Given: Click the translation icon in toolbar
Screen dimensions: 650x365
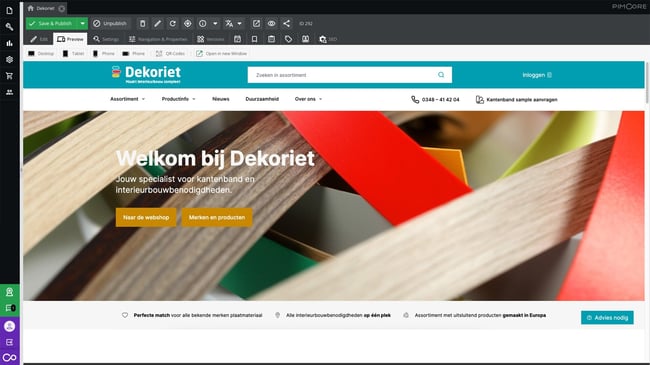Looking at the screenshot, I should coord(229,24).
